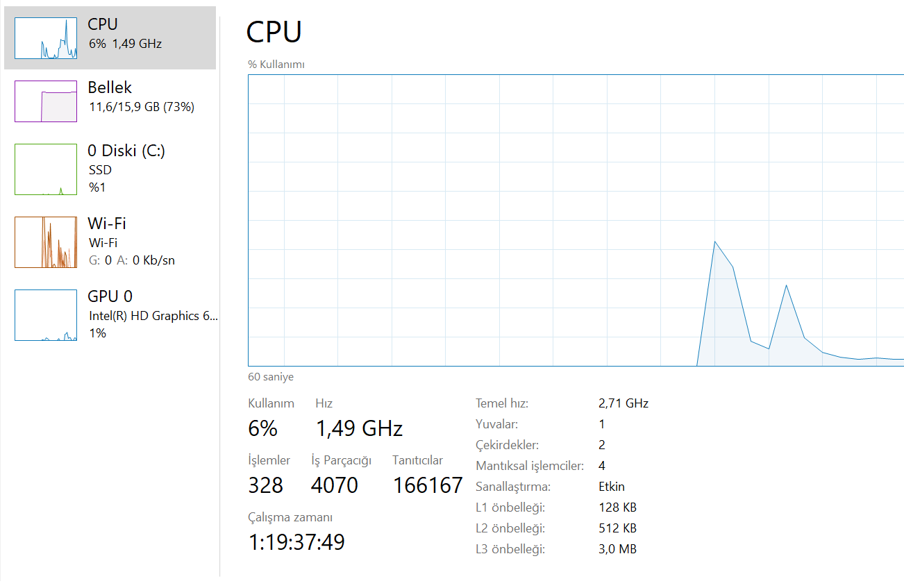Click inside the large CPU usage graph
904x588 pixels.
575,219
